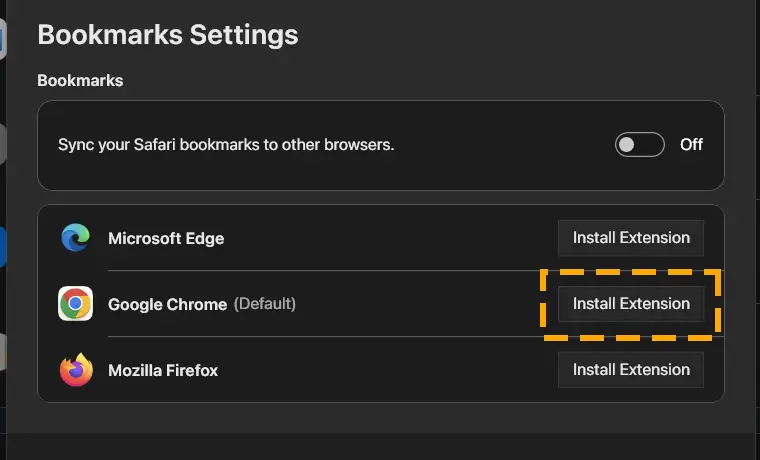The width and height of the screenshot is (760, 460).
Task: Click the Mozilla Firefox browser icon
Action: click(76, 370)
